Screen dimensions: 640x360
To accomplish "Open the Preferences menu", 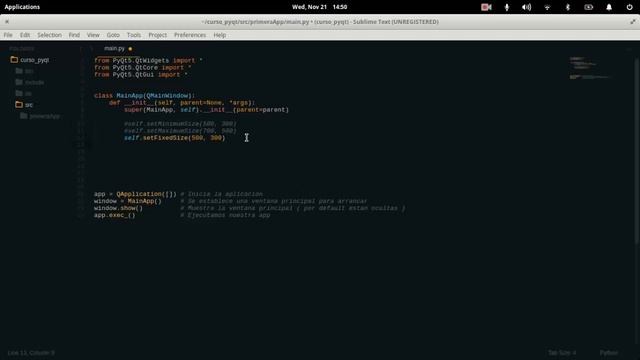I will coord(190,35).
